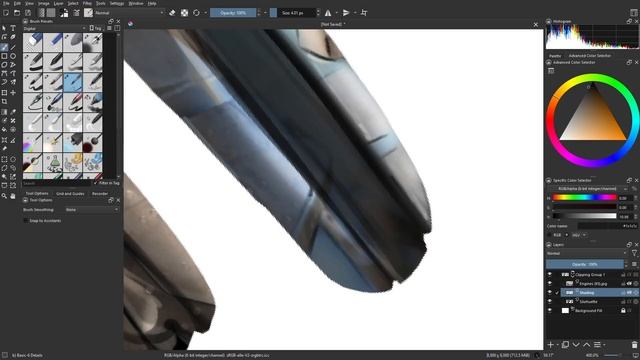The image size is (640, 360).
Task: Select the Fill bucket tool
Action: pyautogui.click(x=4, y=130)
